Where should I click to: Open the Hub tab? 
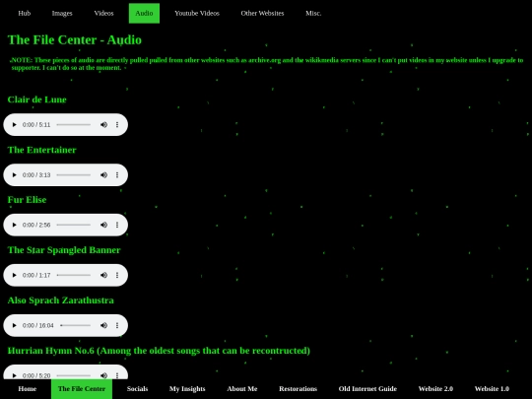[24, 13]
